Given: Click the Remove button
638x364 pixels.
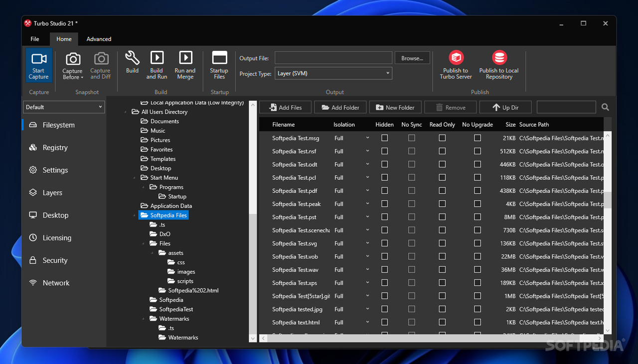Looking at the screenshot, I should pyautogui.click(x=451, y=107).
